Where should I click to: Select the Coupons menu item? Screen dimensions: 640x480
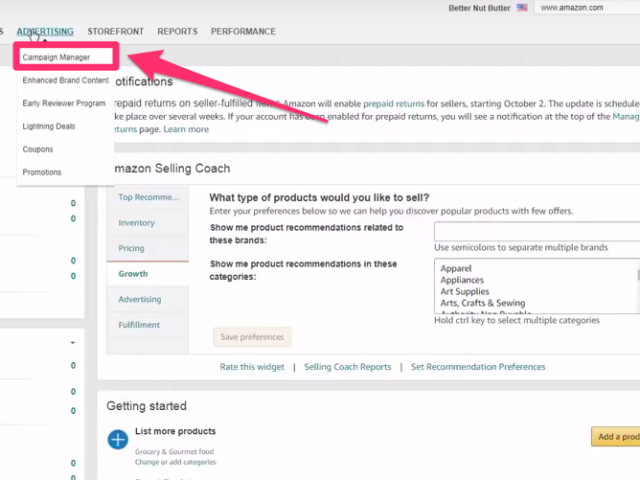pyautogui.click(x=38, y=149)
